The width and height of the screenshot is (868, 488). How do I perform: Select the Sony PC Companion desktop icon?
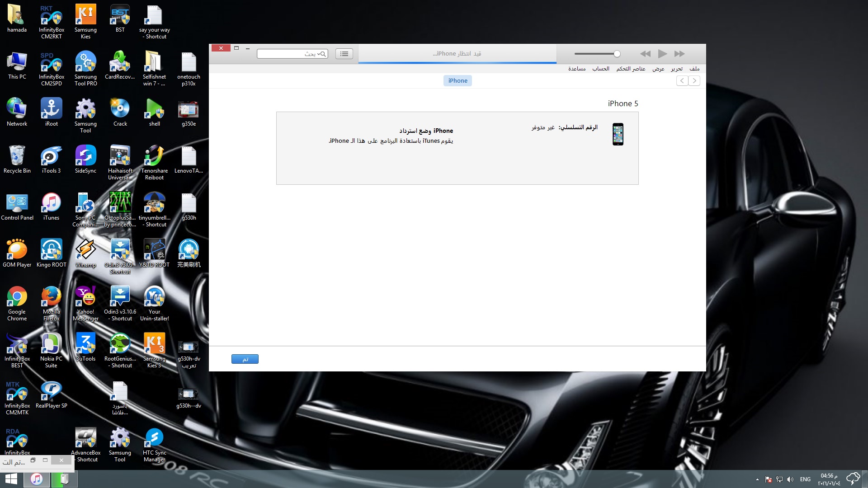pyautogui.click(x=85, y=210)
